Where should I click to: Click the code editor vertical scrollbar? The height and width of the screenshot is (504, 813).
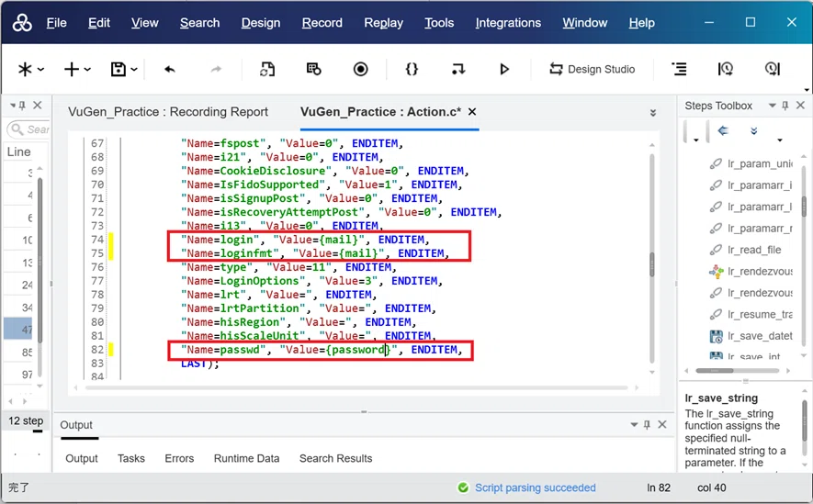[651, 257]
